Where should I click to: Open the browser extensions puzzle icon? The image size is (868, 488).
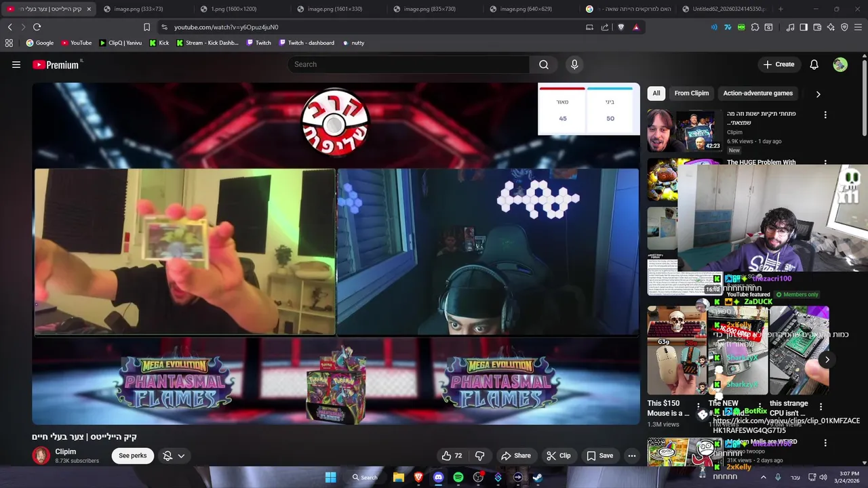tap(755, 27)
